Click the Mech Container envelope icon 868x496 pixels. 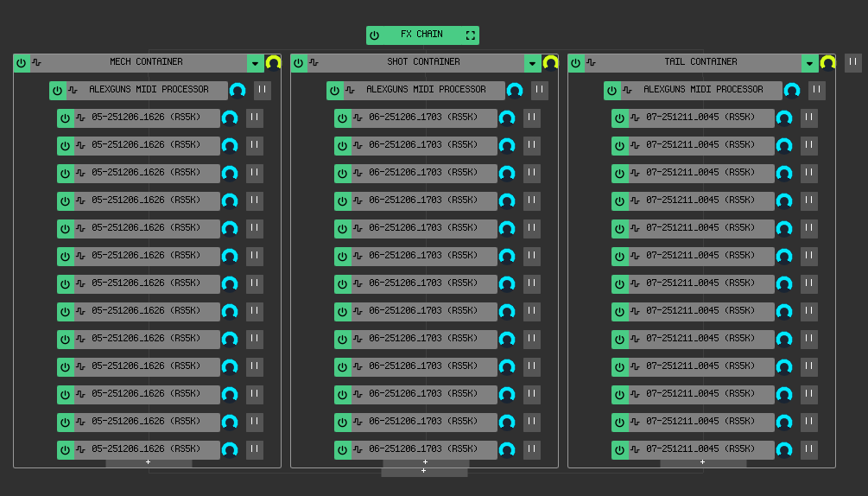click(36, 63)
